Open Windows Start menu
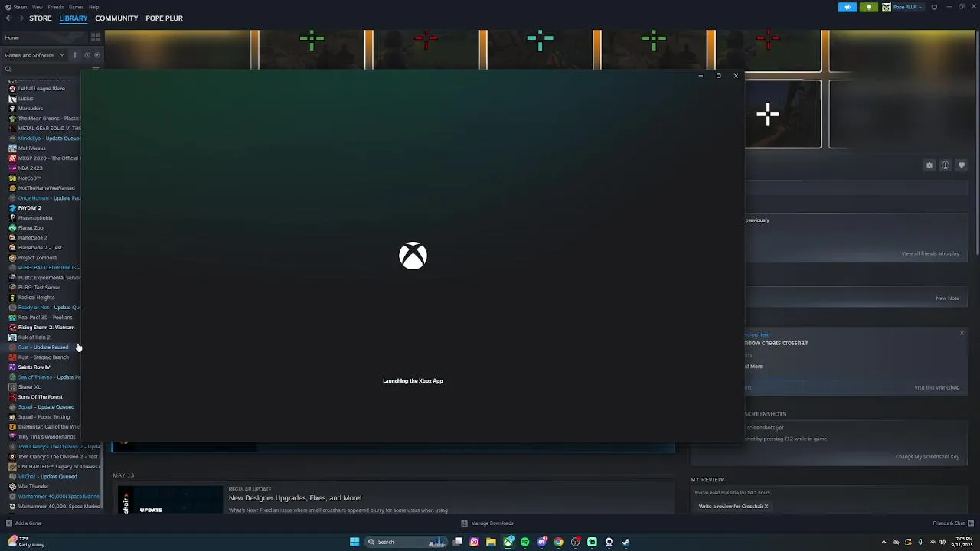Viewport: 980px width, 551px height. click(354, 542)
